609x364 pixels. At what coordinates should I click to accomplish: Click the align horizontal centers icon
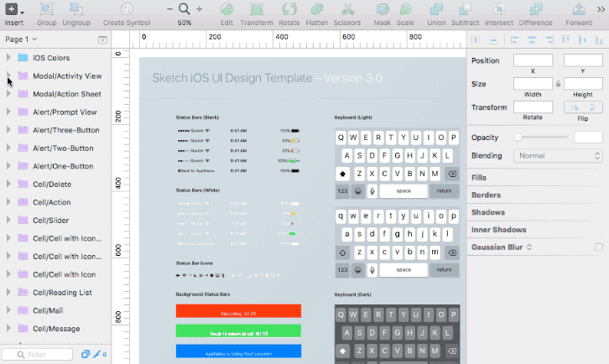pyautogui.click(x=532, y=39)
